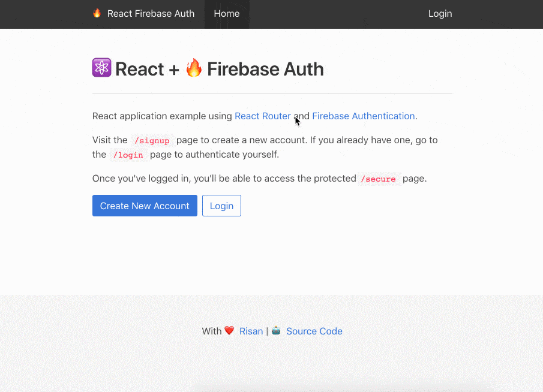Click the fire emoji in the heading
543x392 pixels.
click(194, 68)
